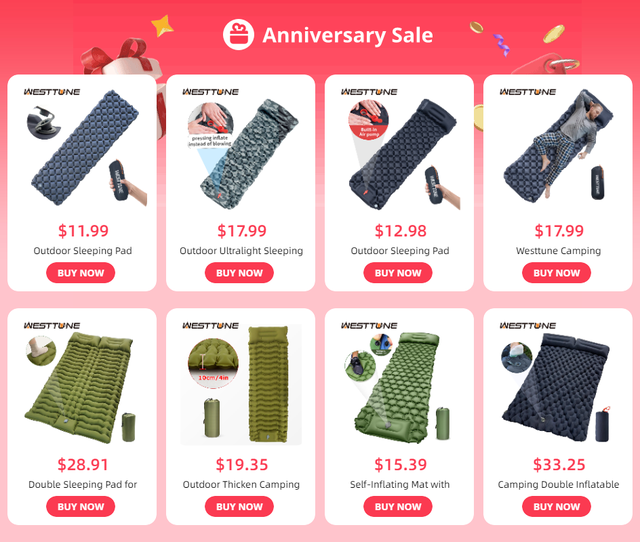Click BUY NOW for Camping Double Inflatable pad
640x542 pixels.
pos(557,506)
